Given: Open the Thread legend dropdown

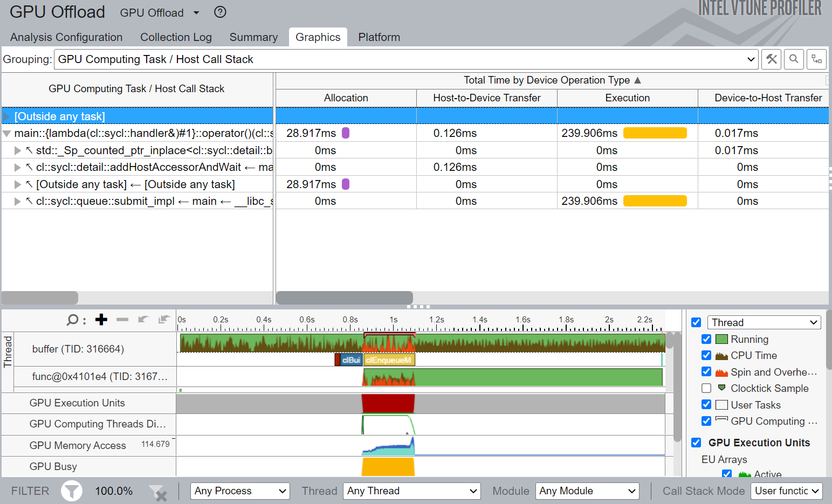Looking at the screenshot, I should [x=764, y=322].
